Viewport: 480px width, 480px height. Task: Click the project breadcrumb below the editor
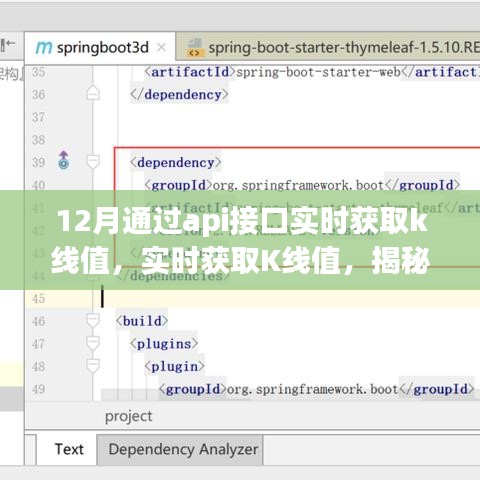(x=128, y=416)
